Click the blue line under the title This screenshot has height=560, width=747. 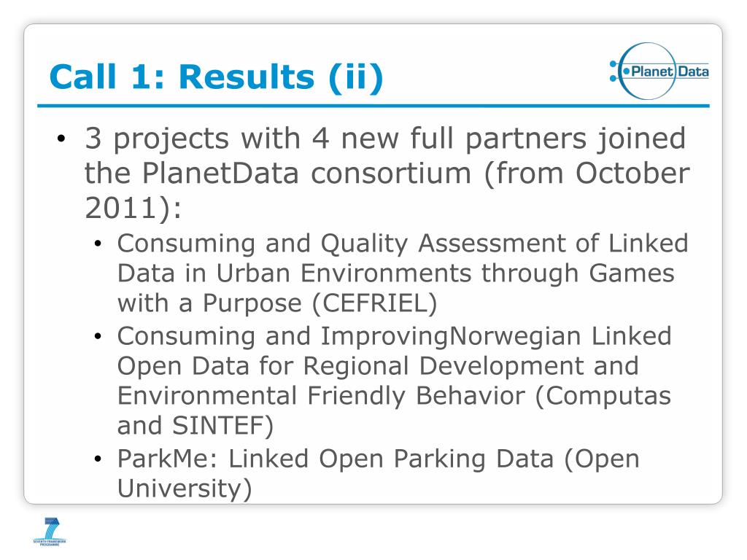pos(373,106)
